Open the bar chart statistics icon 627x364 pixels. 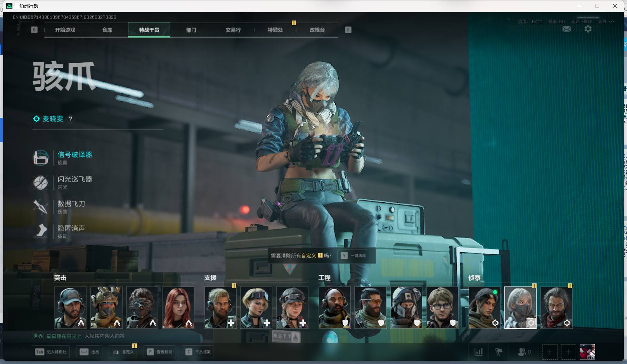pyautogui.click(x=479, y=352)
